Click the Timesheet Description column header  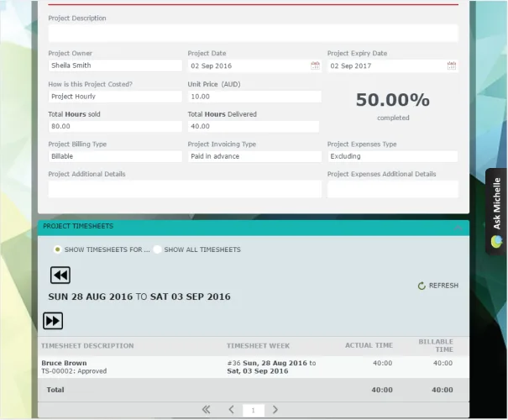(87, 346)
